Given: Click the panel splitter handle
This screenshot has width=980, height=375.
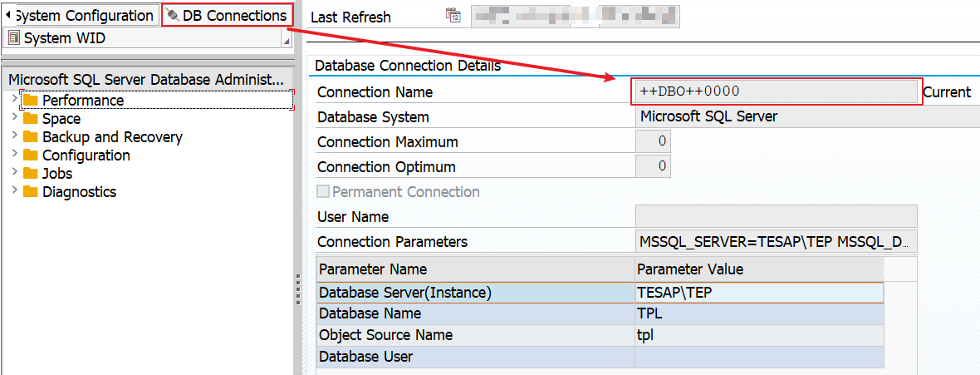Looking at the screenshot, I should click(x=297, y=291).
